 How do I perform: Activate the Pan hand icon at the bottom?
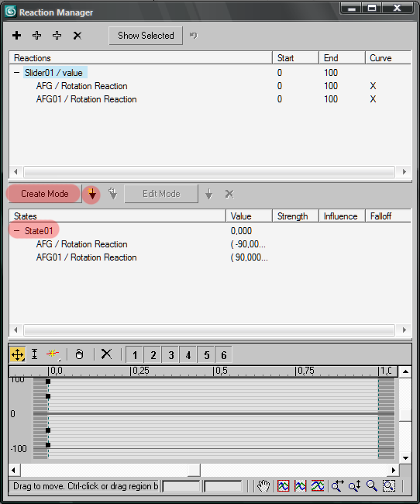263,485
